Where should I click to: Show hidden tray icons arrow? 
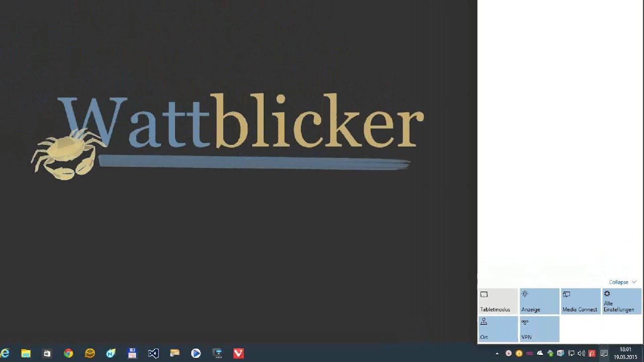[497, 353]
